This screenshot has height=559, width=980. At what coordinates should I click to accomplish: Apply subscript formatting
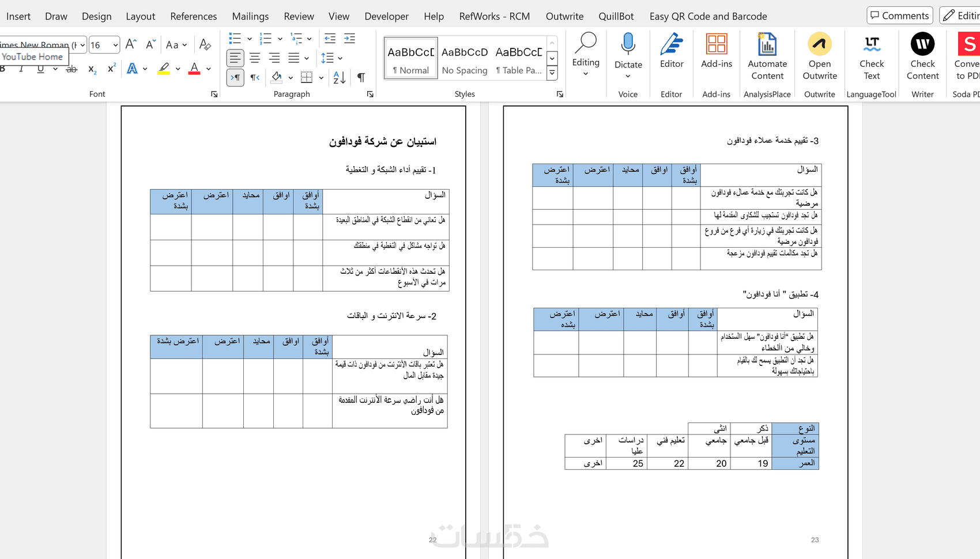(x=92, y=69)
